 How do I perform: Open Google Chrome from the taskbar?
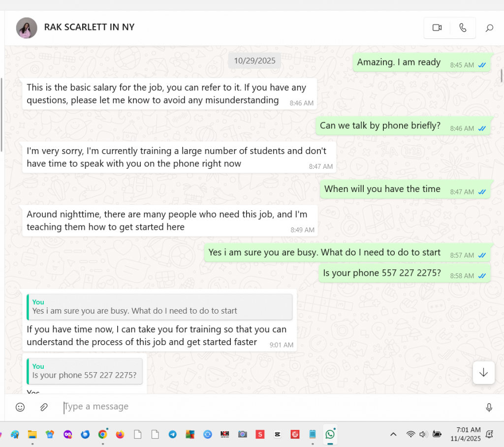[x=102, y=434]
